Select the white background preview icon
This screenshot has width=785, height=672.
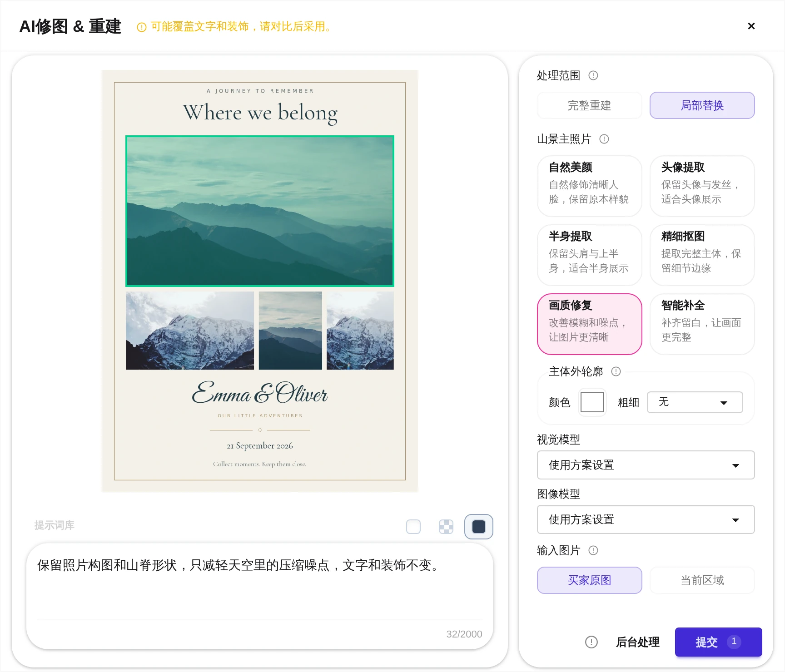(413, 527)
